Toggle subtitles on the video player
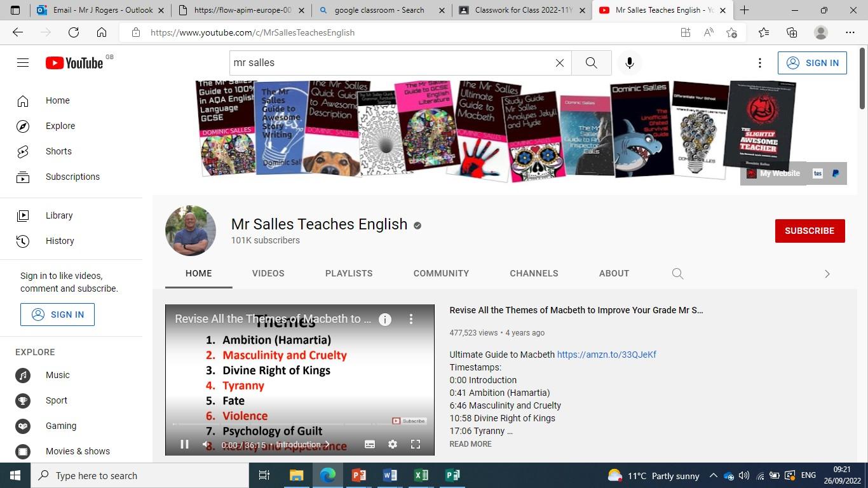 [370, 445]
